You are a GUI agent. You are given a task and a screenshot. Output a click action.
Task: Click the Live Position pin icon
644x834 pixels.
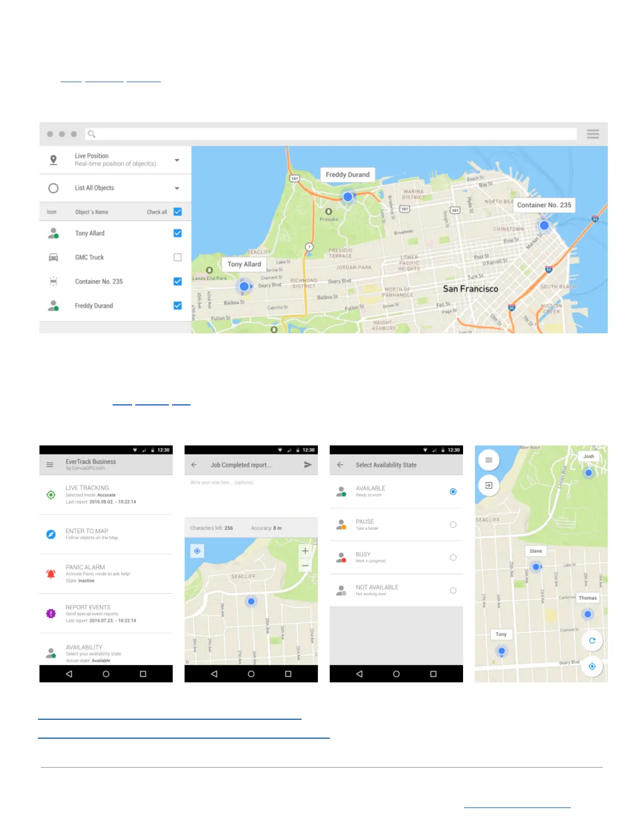(53, 160)
